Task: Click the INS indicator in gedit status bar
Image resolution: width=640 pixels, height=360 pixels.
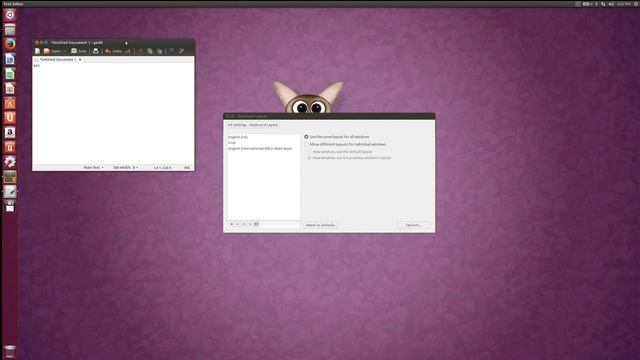Action: point(187,168)
